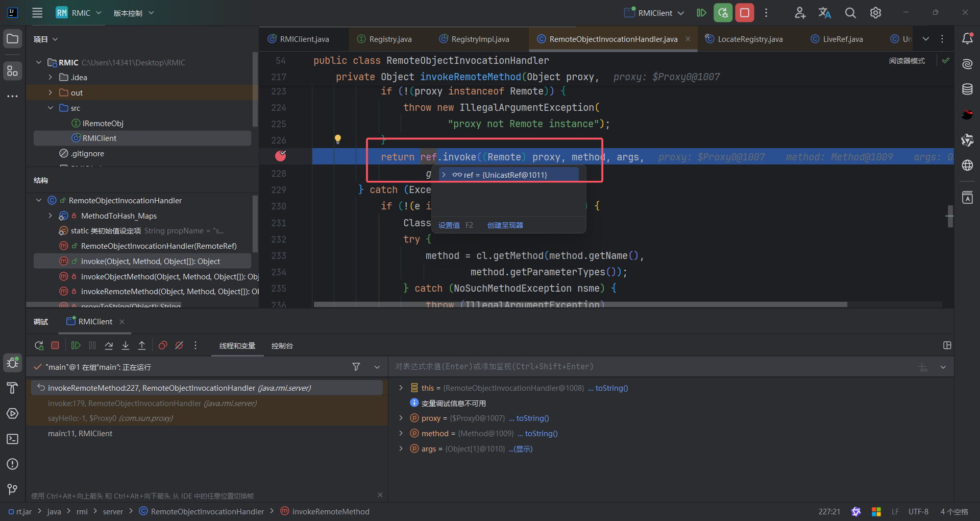980x521 pixels.
Task: Click the intention light bulb on line 226
Action: (337, 139)
